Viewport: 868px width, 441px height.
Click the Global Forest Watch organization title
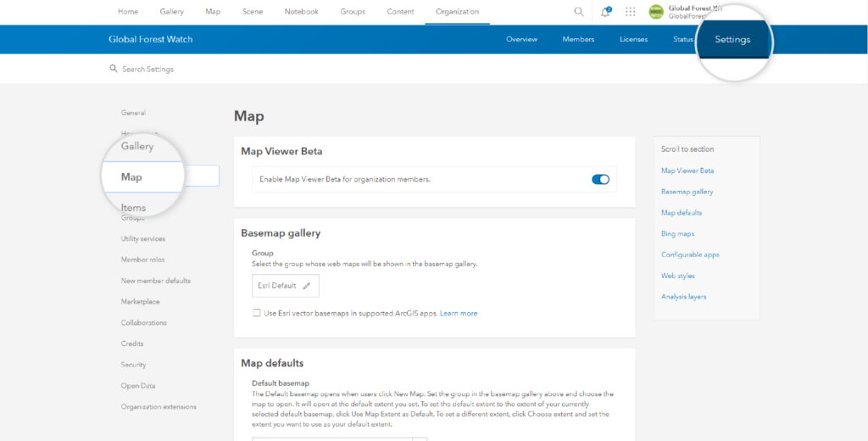(151, 39)
